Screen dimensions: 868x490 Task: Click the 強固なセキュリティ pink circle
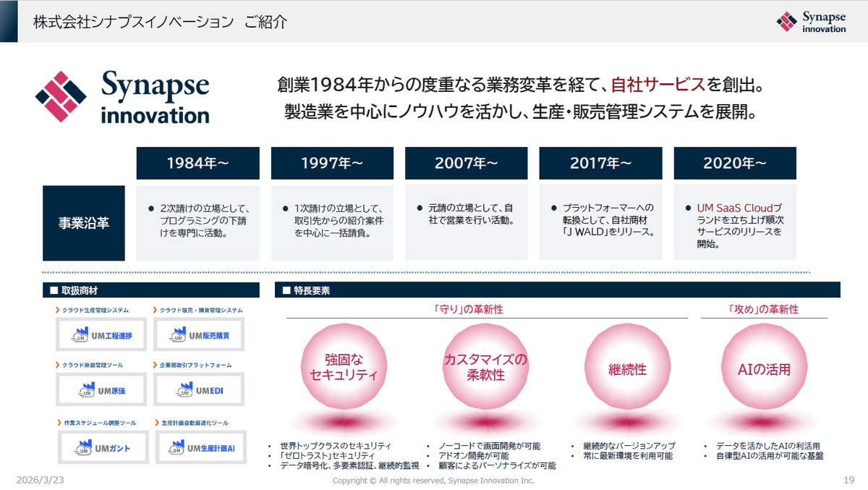(x=343, y=367)
